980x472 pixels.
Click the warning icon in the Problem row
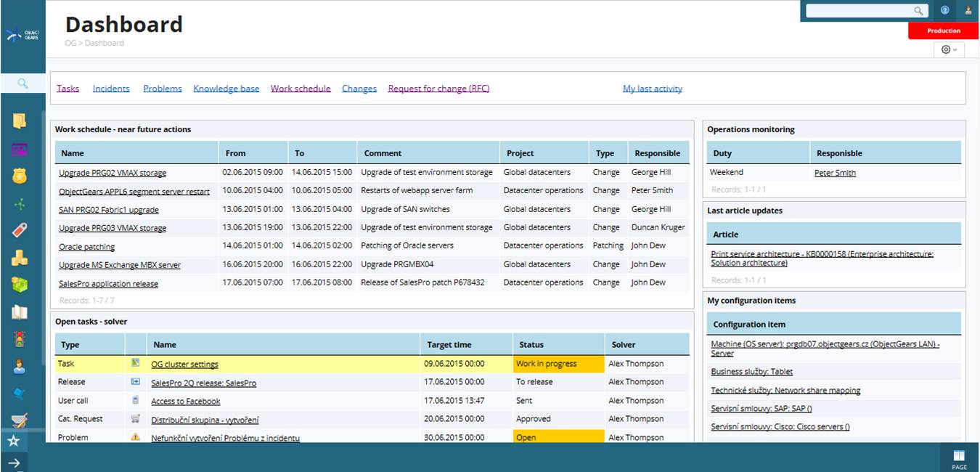click(x=135, y=437)
